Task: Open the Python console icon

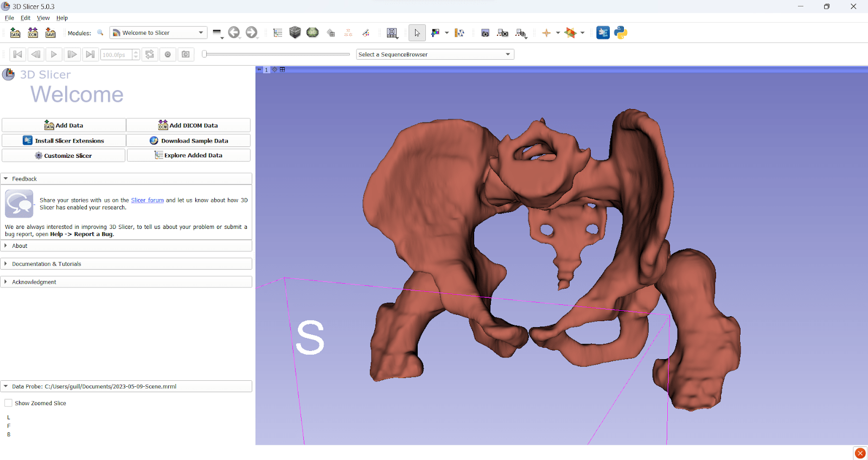Action: [x=621, y=33]
